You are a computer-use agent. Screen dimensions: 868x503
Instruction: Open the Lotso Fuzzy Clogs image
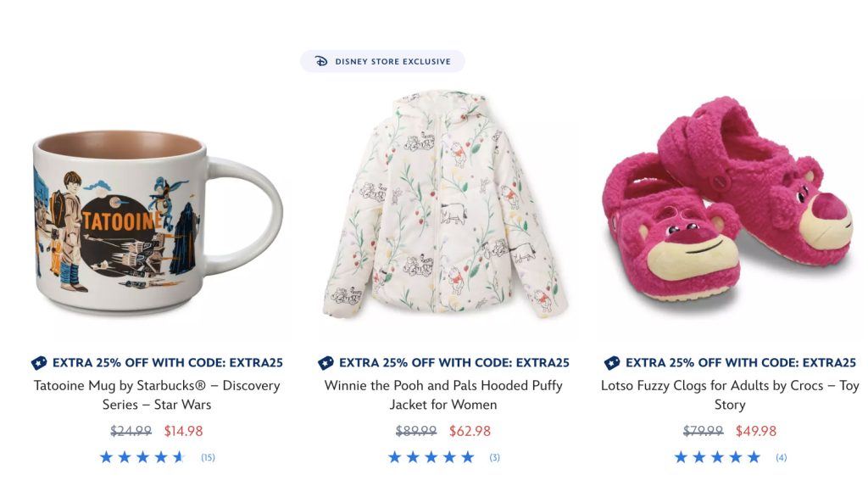[730, 204]
